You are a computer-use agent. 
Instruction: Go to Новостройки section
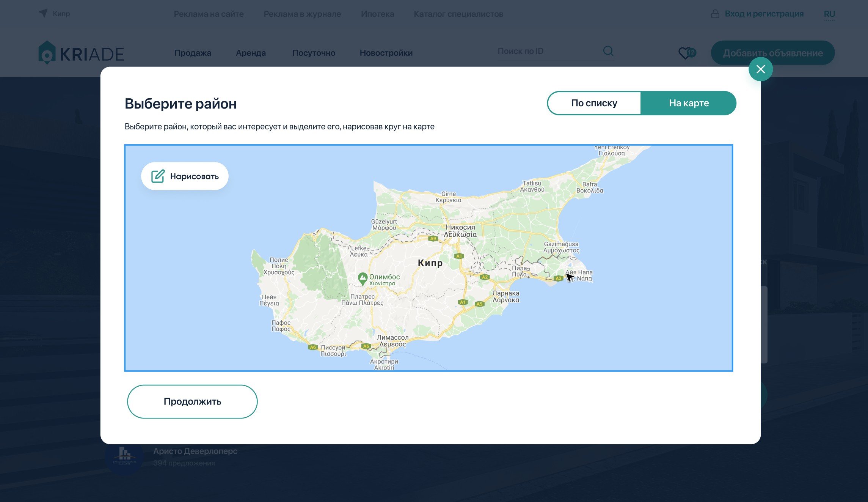[x=386, y=53]
